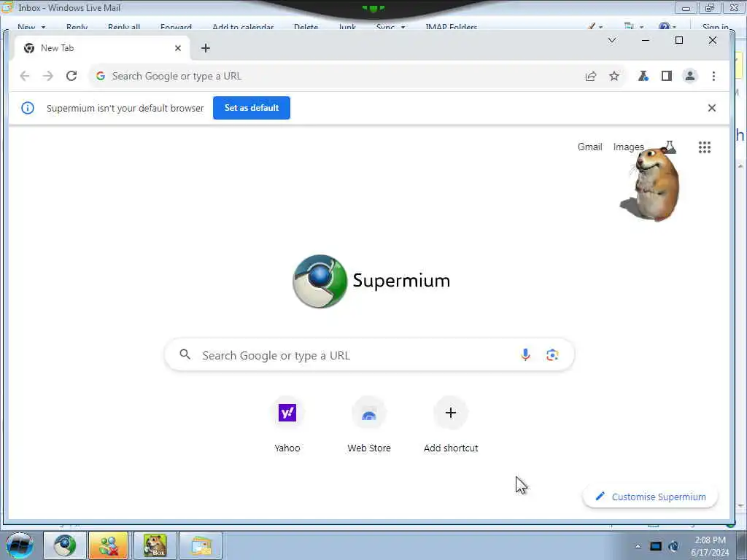Click the info icon in default browser bar
Image resolution: width=747 pixels, height=560 pixels.
pyautogui.click(x=28, y=108)
